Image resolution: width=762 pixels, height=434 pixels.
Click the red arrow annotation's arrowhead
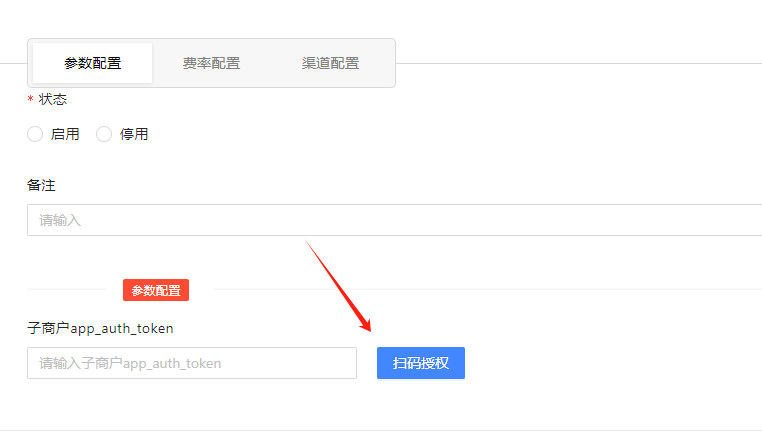(368, 328)
